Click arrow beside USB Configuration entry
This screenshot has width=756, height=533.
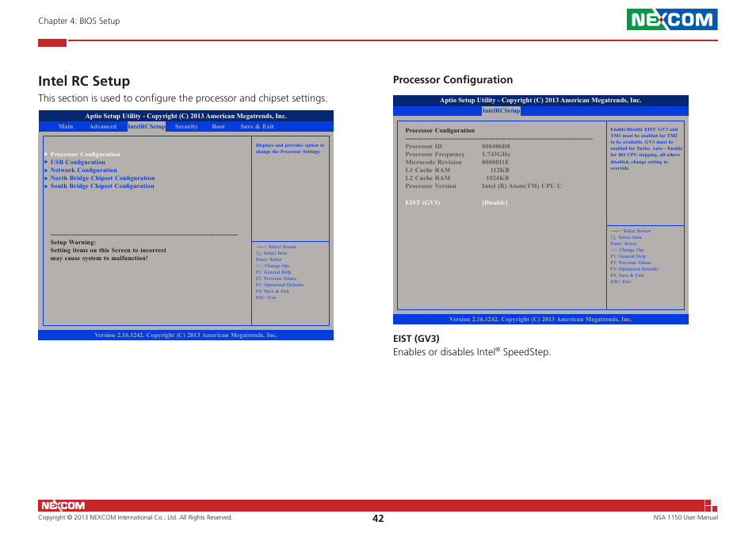46,162
